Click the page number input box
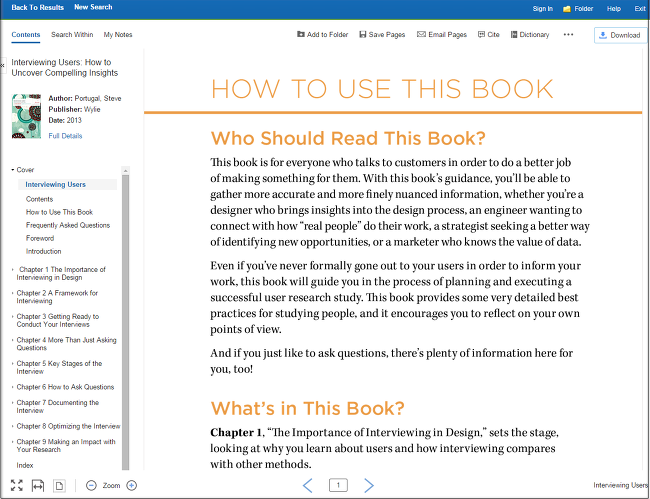Viewport: 650px width, 499px height. click(x=338, y=485)
